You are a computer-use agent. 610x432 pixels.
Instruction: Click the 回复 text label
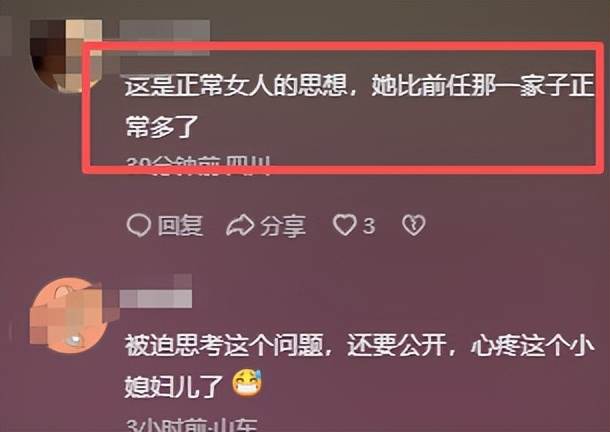[180, 225]
